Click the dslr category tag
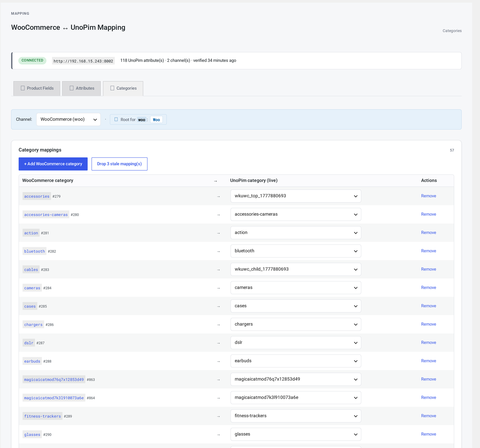Viewport: 480px width, 448px height. tap(29, 343)
